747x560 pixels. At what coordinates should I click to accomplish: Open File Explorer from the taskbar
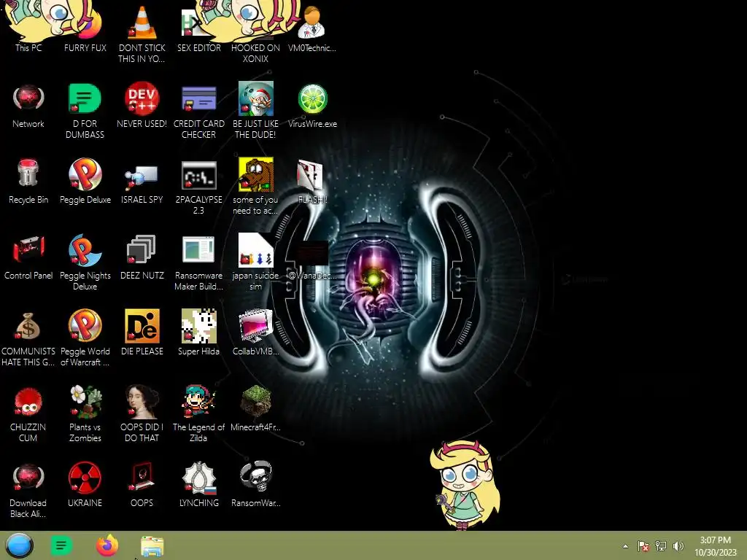(x=152, y=546)
